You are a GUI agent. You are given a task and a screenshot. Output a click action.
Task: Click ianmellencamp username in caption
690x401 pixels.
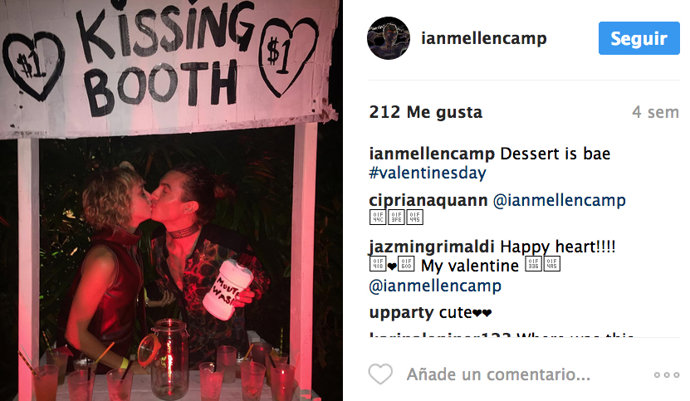click(432, 154)
